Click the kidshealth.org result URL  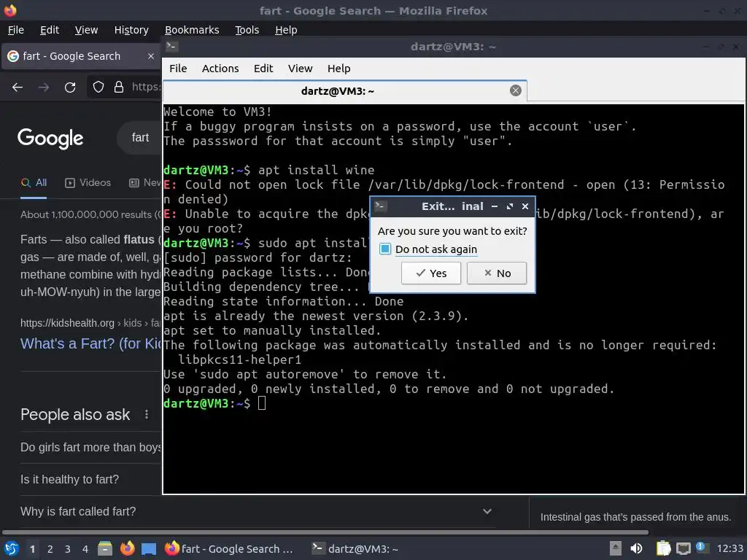coord(90,323)
